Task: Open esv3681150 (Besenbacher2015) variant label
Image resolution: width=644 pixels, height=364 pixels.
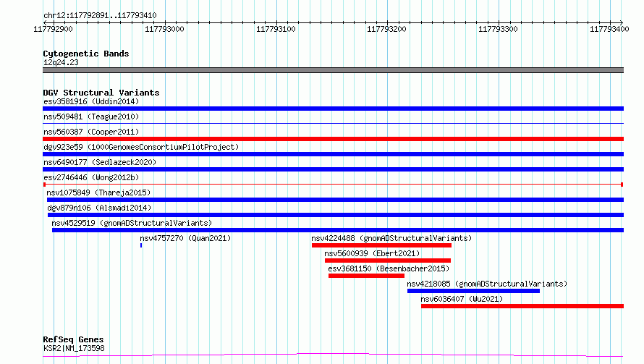Action: point(389,268)
